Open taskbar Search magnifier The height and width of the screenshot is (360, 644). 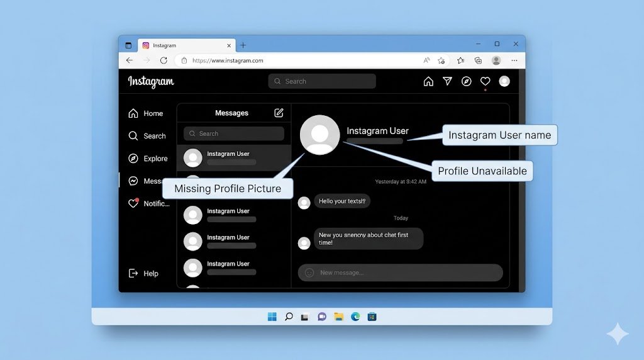(289, 317)
